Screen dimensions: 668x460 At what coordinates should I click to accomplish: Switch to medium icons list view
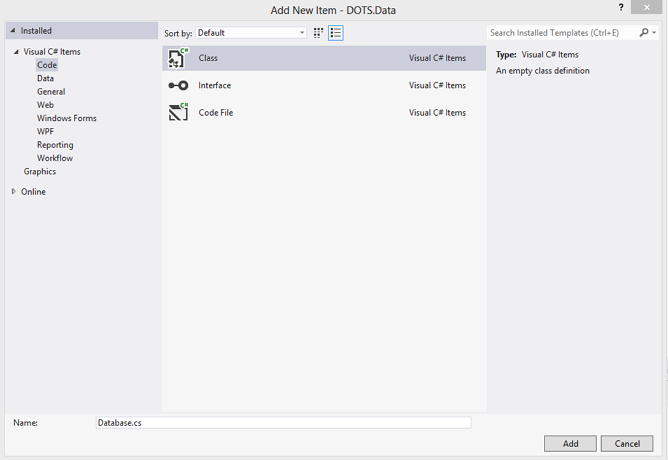click(x=336, y=33)
